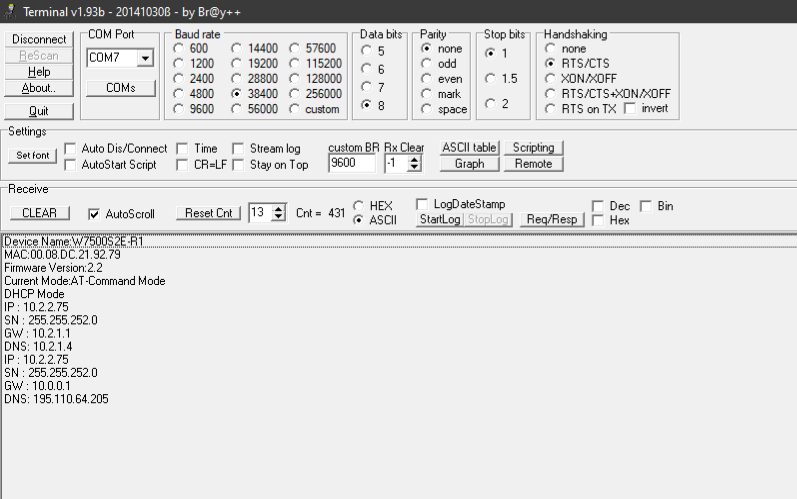Image resolution: width=797 pixels, height=499 pixels.
Task: Toggle the CR=LF checkbox
Action: click(x=182, y=165)
